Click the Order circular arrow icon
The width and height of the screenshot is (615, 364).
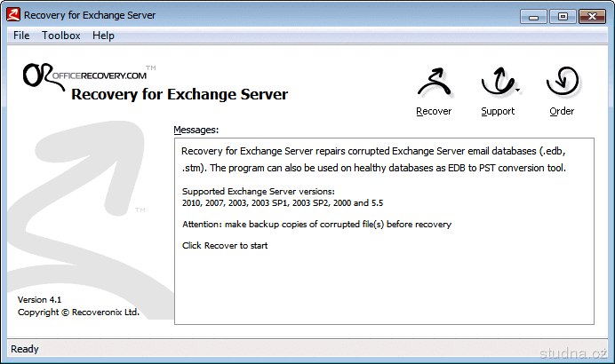[x=562, y=83]
